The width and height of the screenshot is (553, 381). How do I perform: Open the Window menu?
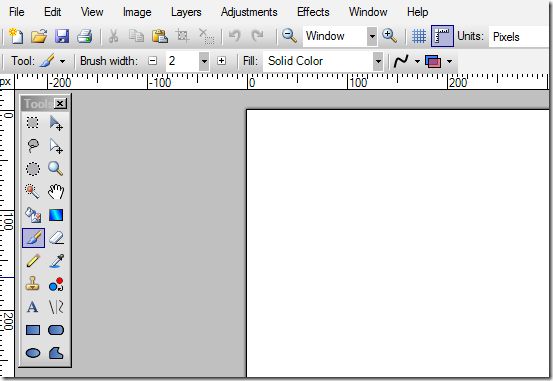[x=368, y=12]
